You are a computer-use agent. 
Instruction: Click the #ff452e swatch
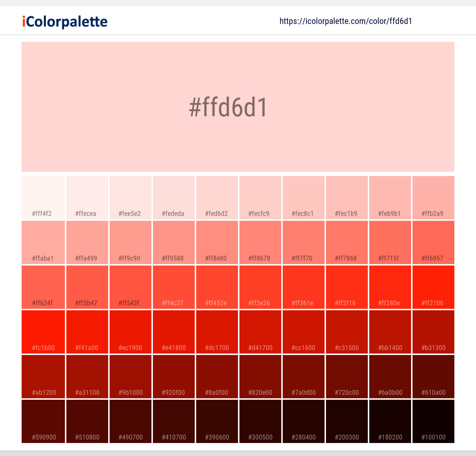click(x=217, y=287)
